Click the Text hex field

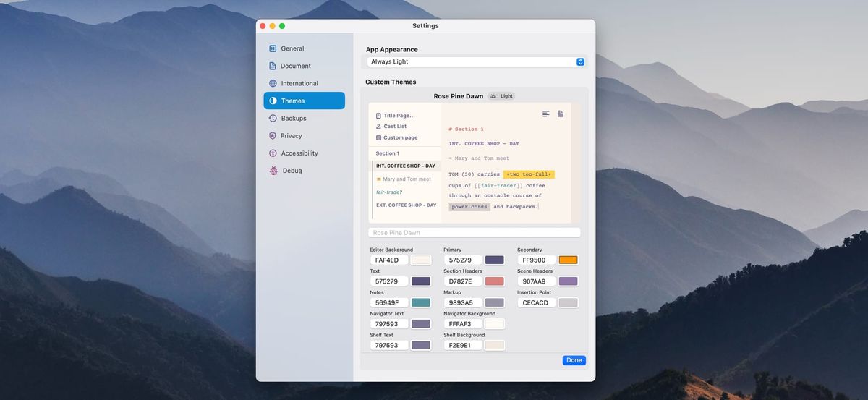(389, 281)
